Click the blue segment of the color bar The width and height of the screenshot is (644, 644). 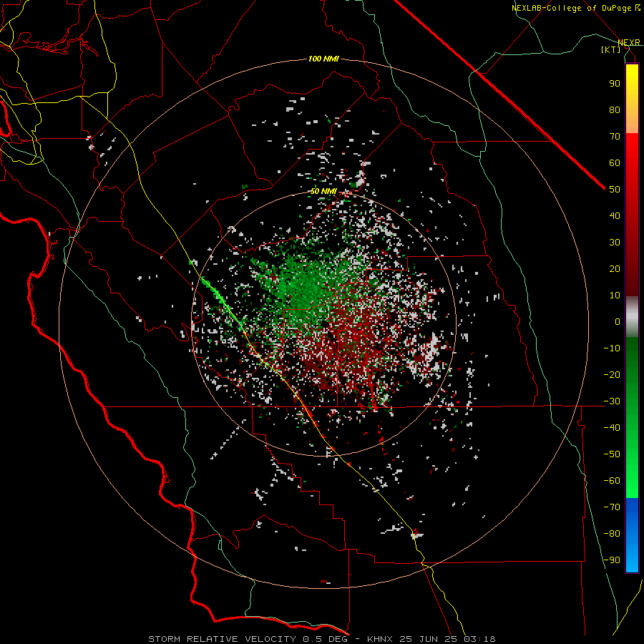coord(632,535)
